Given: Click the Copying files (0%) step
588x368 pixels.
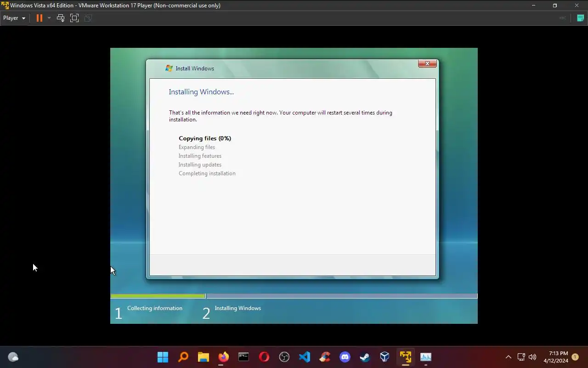Looking at the screenshot, I should point(205,138).
